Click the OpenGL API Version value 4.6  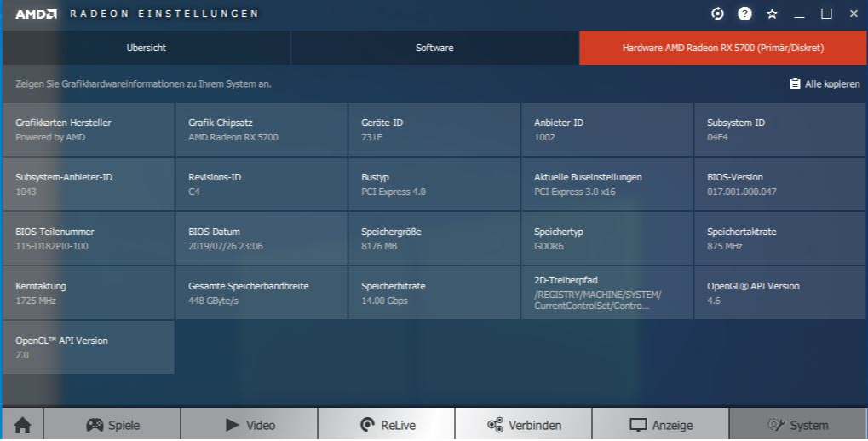(714, 301)
